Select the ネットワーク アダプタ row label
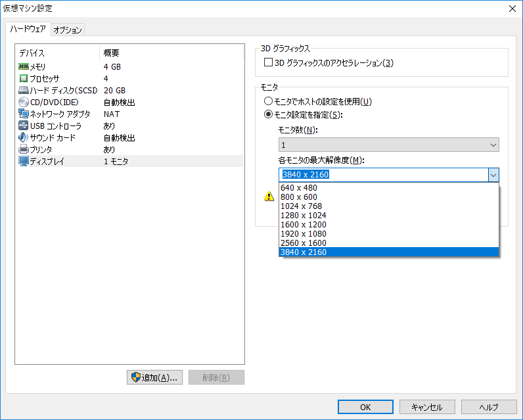Screen dimensions: 523x420 coord(60,114)
